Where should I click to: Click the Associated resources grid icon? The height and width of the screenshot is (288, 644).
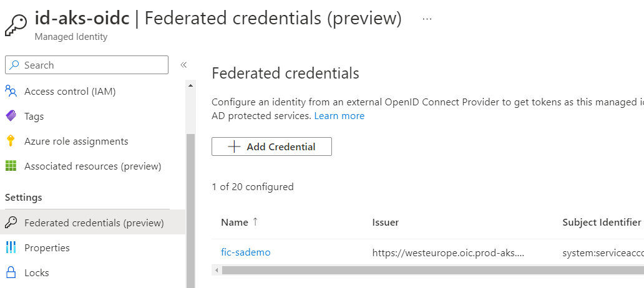11,166
